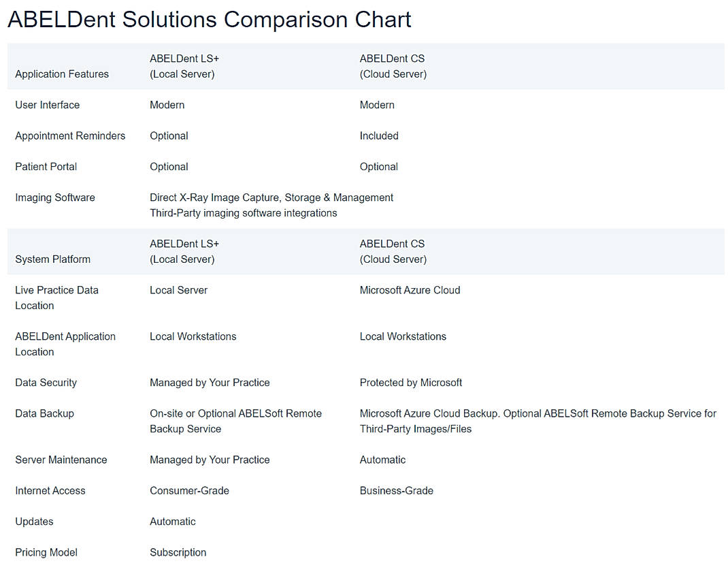This screenshot has width=728, height=574.
Task: Click the Business-Grade internet access cell
Action: pos(396,490)
